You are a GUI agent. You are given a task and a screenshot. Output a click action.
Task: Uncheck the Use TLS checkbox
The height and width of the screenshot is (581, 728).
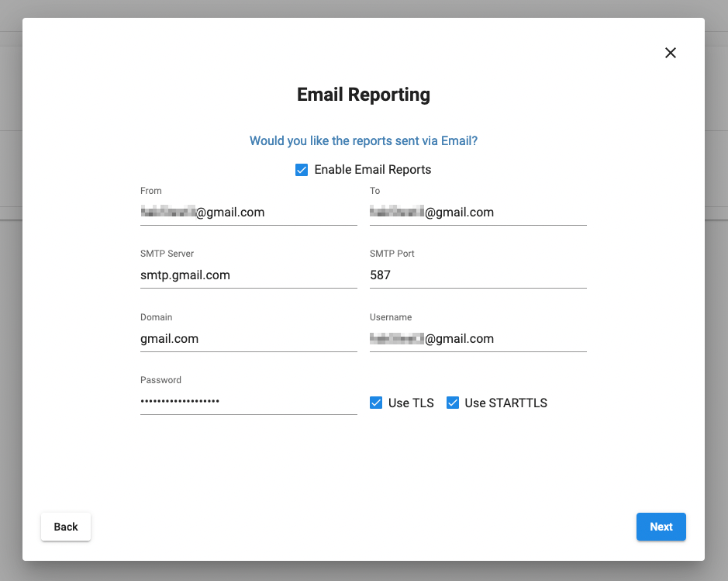click(376, 403)
